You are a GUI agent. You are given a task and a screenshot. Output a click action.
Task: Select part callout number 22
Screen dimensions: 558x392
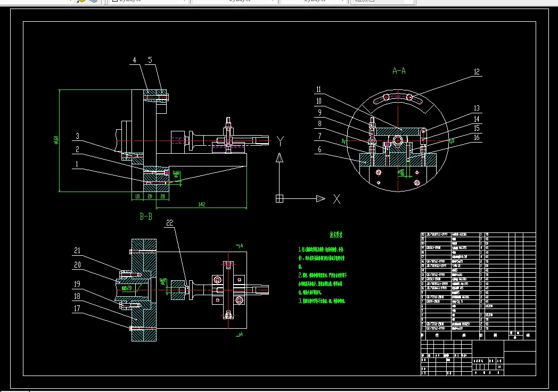coord(170,222)
